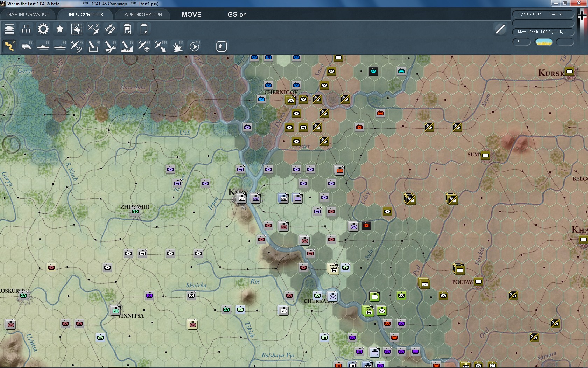The height and width of the screenshot is (368, 588).
Task: Toggle the GS-on ground support setting
Action: click(x=237, y=14)
